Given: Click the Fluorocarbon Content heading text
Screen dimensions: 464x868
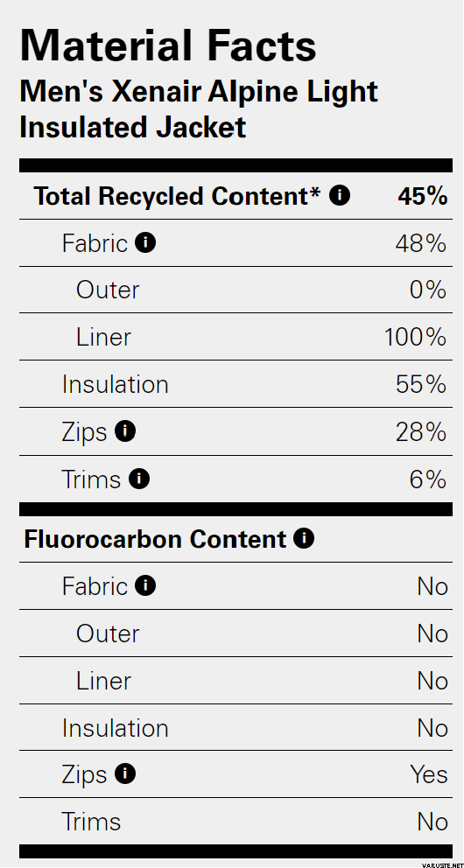Looking at the screenshot, I should tap(155, 539).
